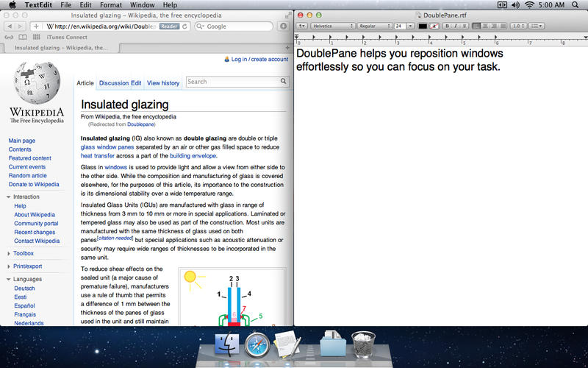Click the Random article sidebar link

[x=27, y=176]
